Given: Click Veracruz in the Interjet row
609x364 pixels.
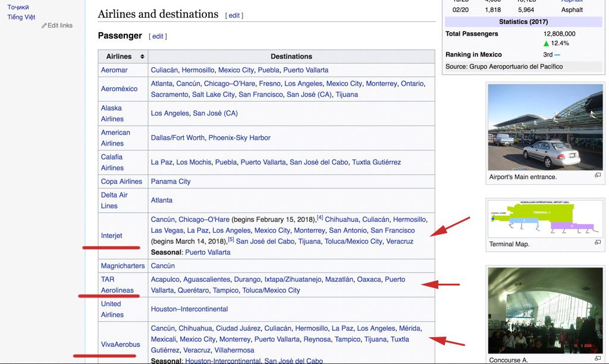Looking at the screenshot, I should click(x=400, y=241).
